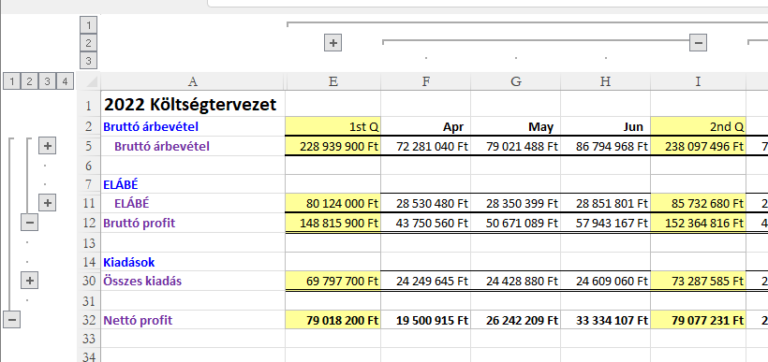Select row 7 header

[x=89, y=184]
